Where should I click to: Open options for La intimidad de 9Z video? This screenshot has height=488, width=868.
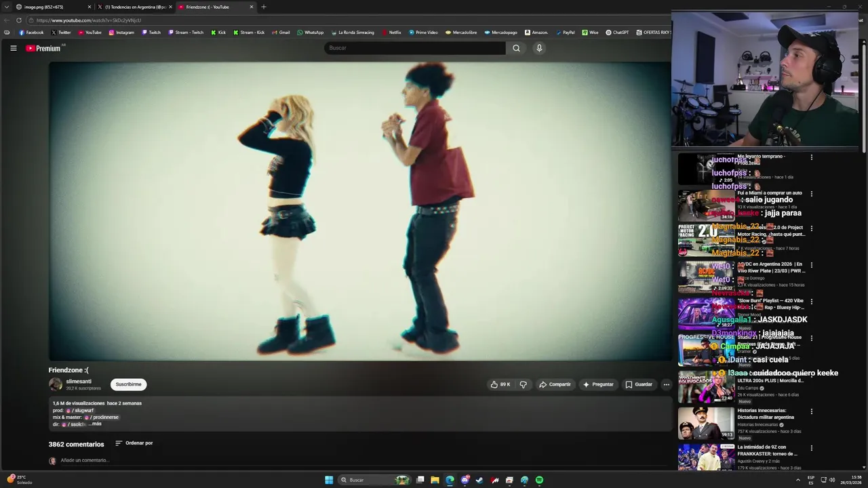(811, 448)
